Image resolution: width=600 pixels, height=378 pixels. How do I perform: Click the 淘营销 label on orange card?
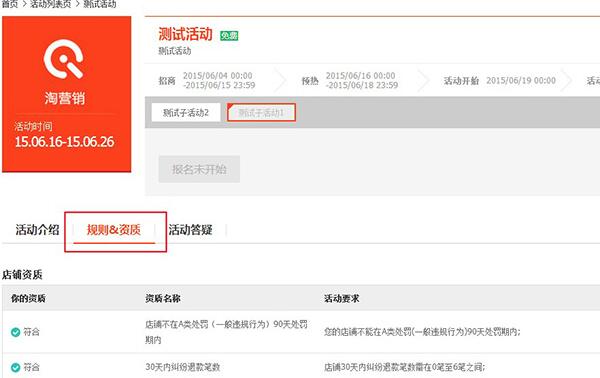[x=64, y=98]
